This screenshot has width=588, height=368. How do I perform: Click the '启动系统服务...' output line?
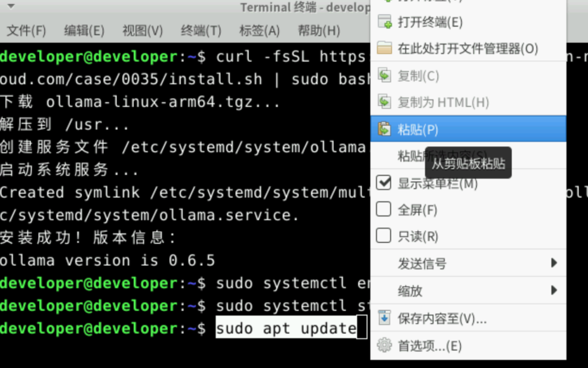tap(69, 170)
